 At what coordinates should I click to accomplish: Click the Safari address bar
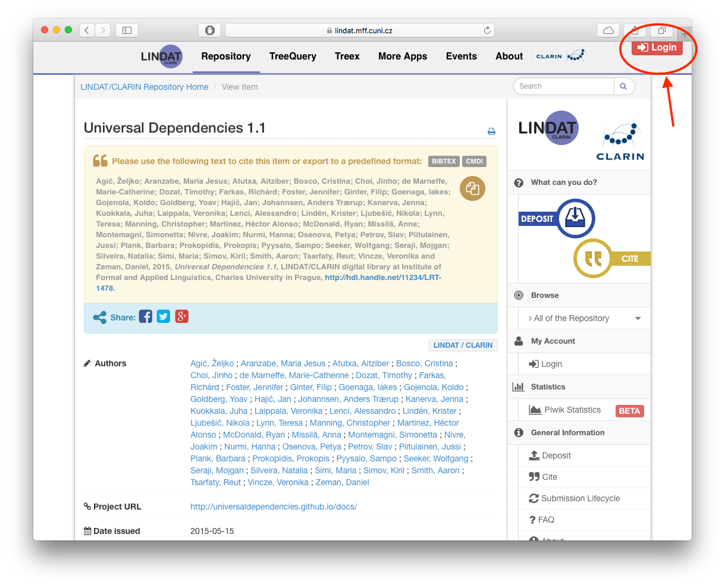360,30
